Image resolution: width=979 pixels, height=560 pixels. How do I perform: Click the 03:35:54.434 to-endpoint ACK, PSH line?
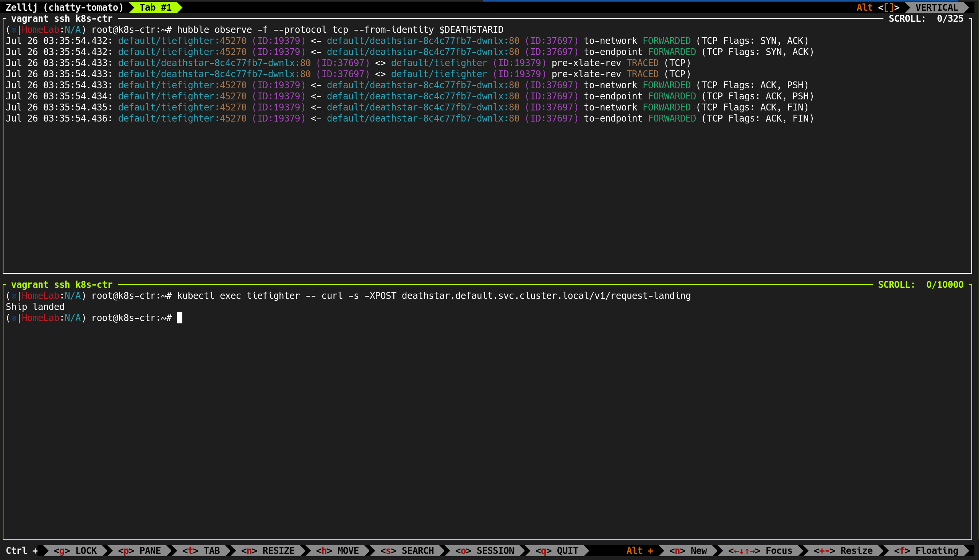pos(410,96)
